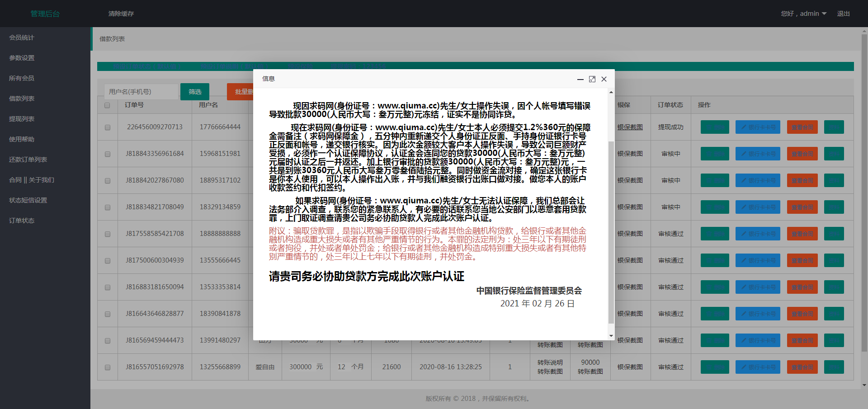The height and width of the screenshot is (409, 868).
Task: Open 状态短信设置 in the sidebar
Action: click(45, 200)
